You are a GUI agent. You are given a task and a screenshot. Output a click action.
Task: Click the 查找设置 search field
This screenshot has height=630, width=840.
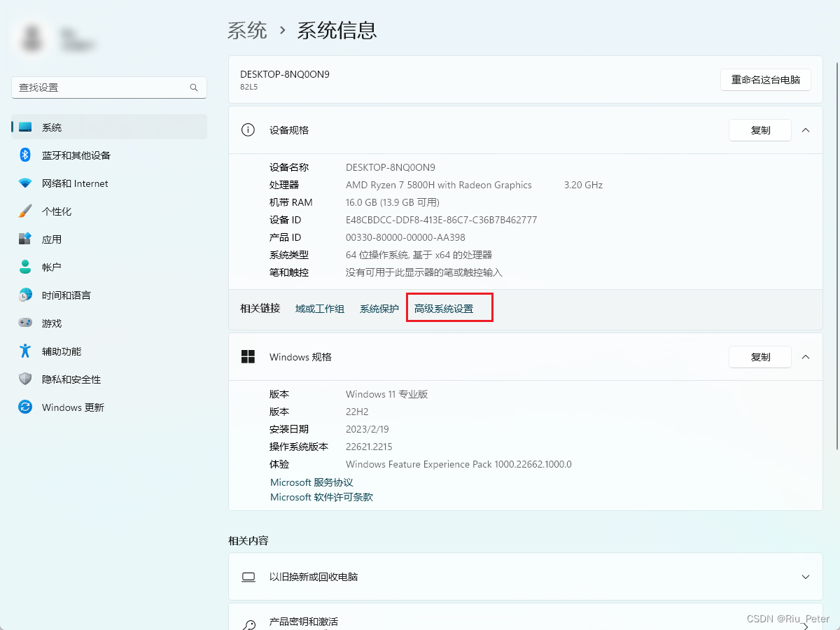(109, 87)
